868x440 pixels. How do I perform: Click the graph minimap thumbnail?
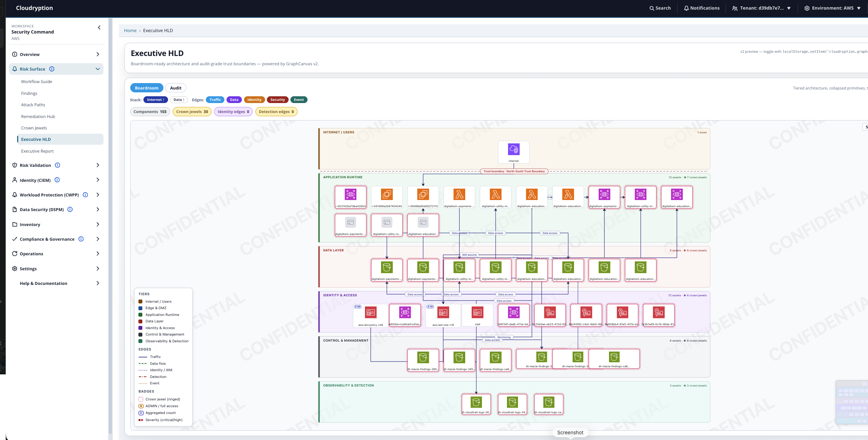tap(852, 402)
